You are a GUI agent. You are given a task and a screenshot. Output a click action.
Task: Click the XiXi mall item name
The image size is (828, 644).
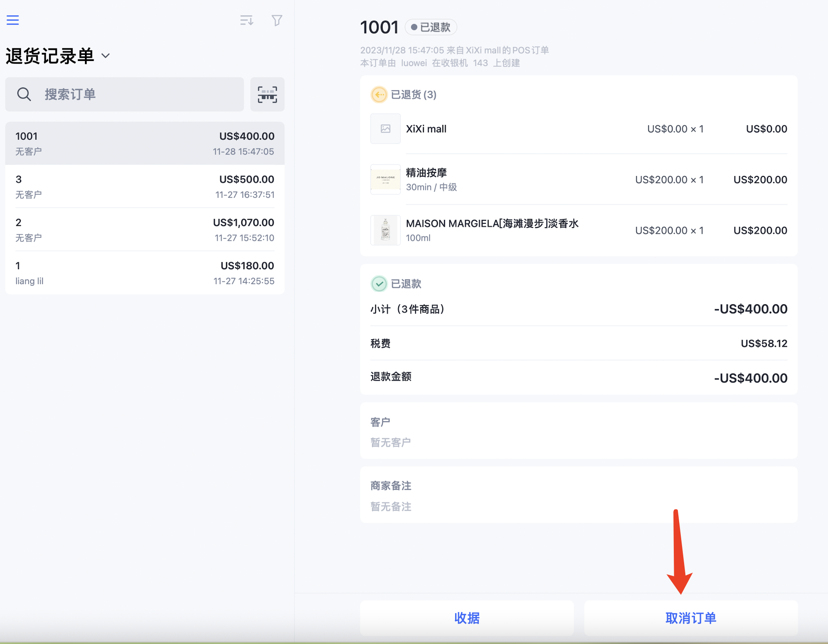click(x=426, y=129)
